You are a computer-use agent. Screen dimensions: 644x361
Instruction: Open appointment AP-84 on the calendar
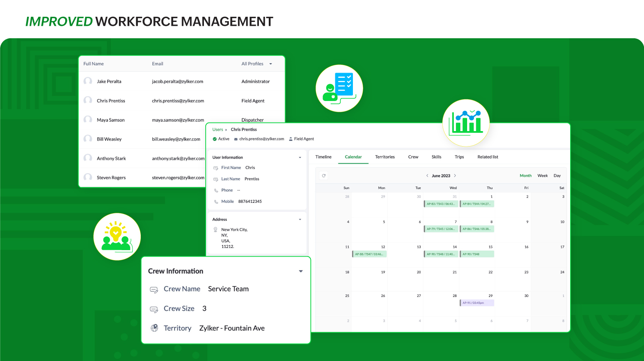pos(477,204)
